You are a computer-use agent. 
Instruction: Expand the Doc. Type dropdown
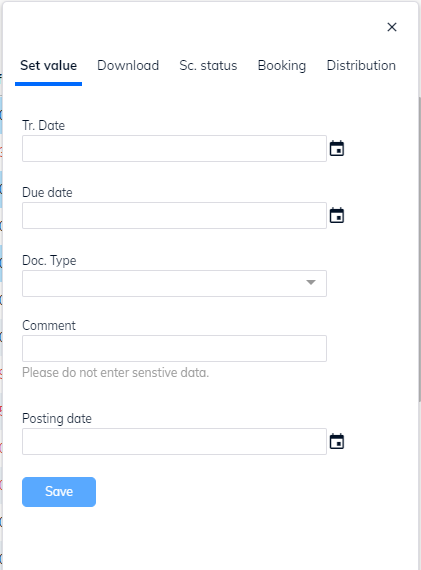[174, 283]
